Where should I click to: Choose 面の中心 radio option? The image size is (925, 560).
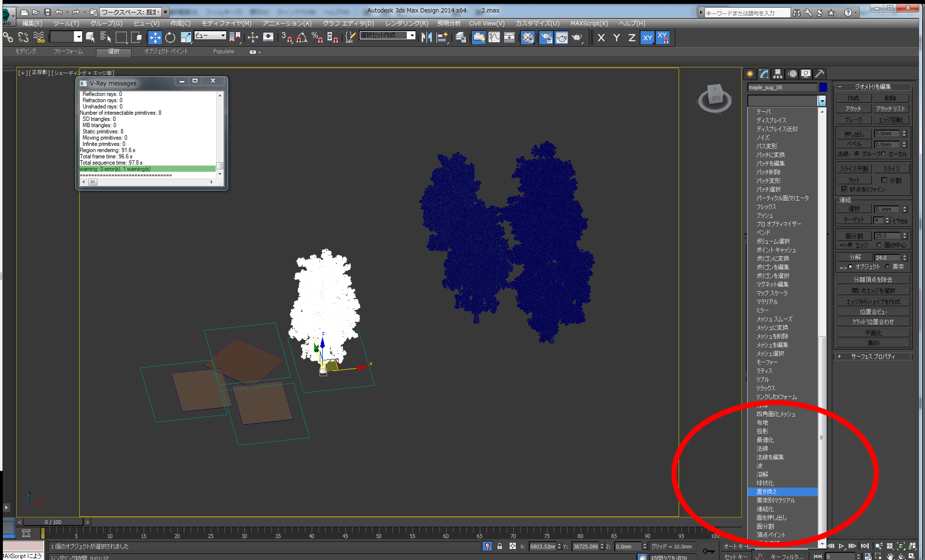point(879,245)
